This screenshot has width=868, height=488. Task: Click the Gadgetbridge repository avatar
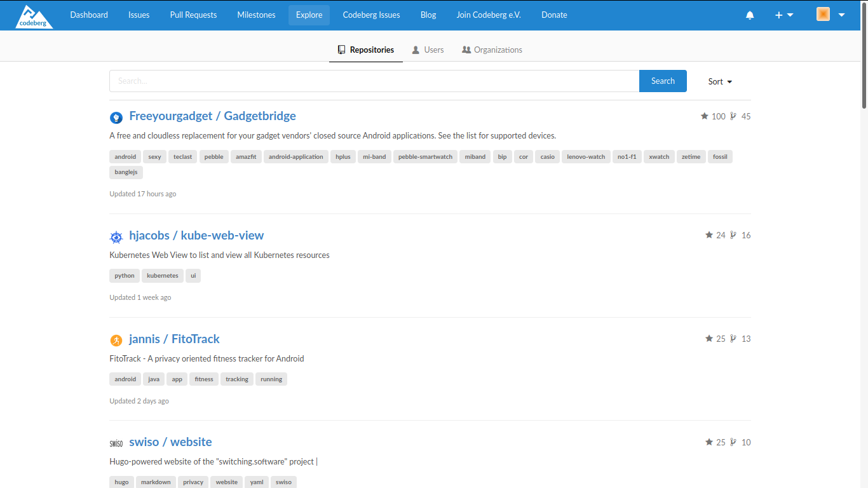coord(116,117)
